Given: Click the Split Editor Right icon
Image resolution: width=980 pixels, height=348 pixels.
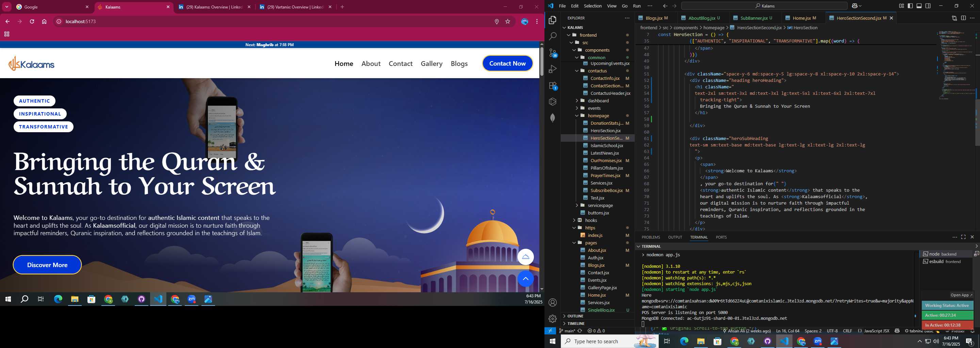Looking at the screenshot, I should tap(963, 18).
